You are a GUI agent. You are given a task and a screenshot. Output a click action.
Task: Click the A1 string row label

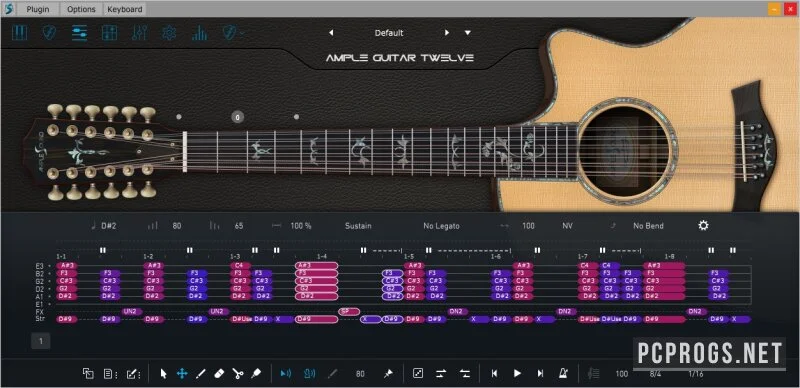pos(39,296)
